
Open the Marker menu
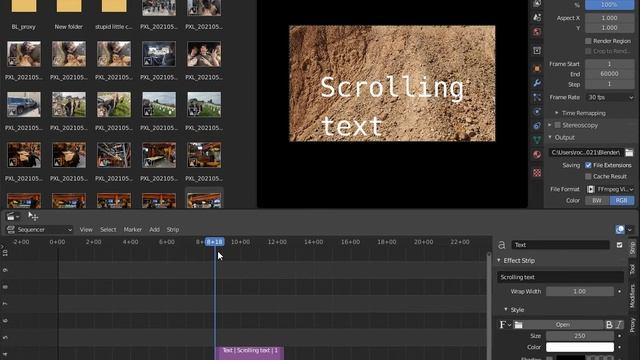tap(133, 230)
